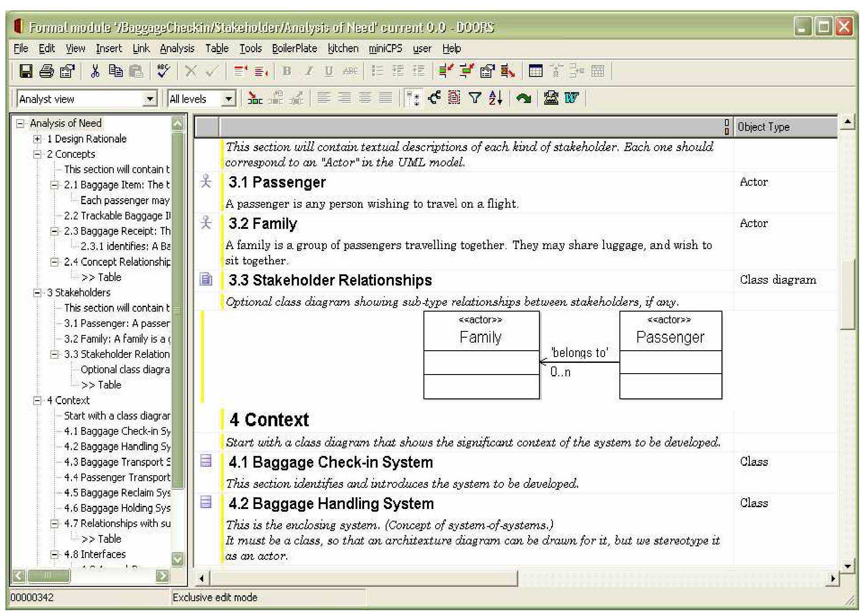
Task: Start a link with the red-arrow icon
Action: coord(445,71)
